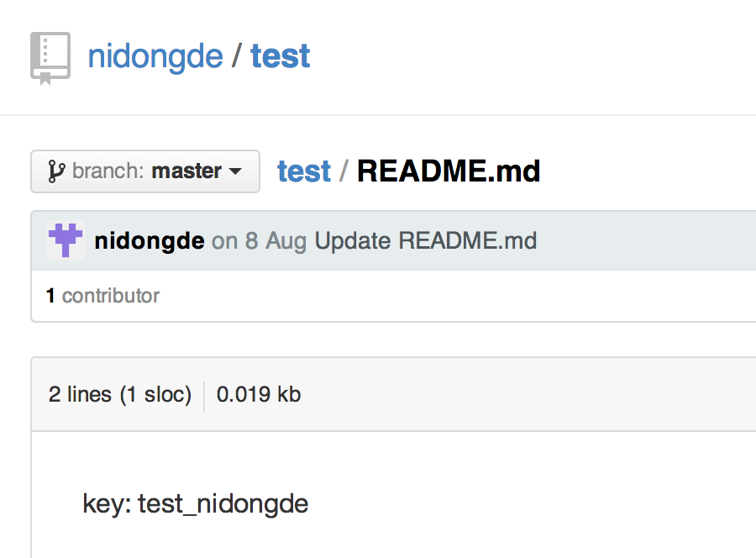Open the "branch:" selector label
Viewport: 756px width, 558px height.
[109, 171]
